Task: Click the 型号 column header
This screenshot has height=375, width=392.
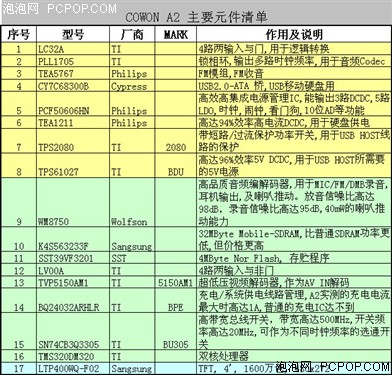Action: click(x=73, y=34)
